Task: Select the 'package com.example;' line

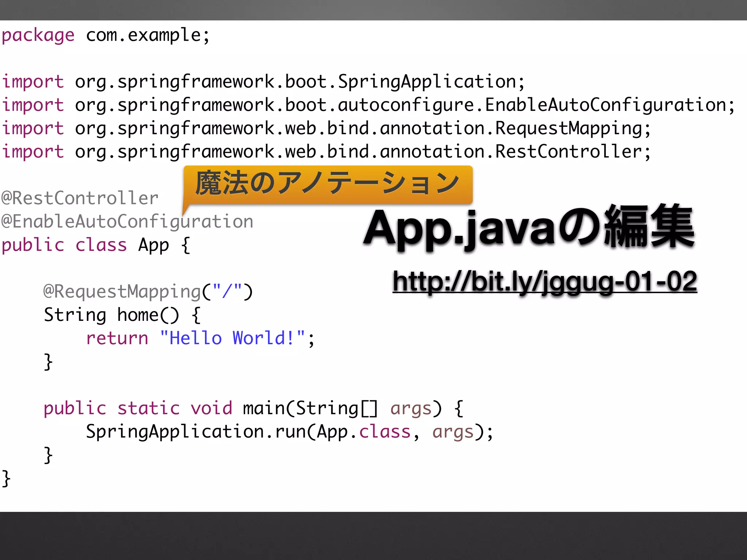Action: [106, 36]
